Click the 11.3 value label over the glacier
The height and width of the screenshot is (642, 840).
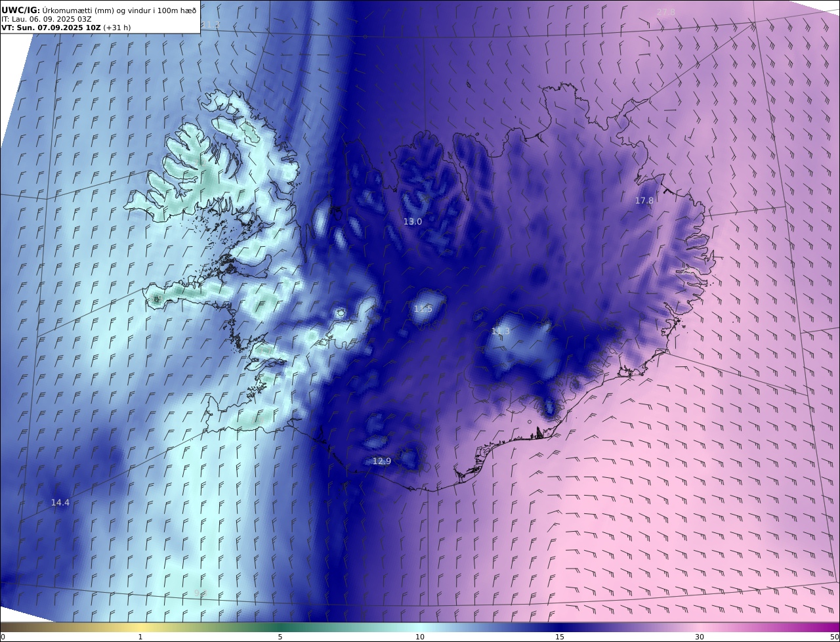[x=501, y=332]
